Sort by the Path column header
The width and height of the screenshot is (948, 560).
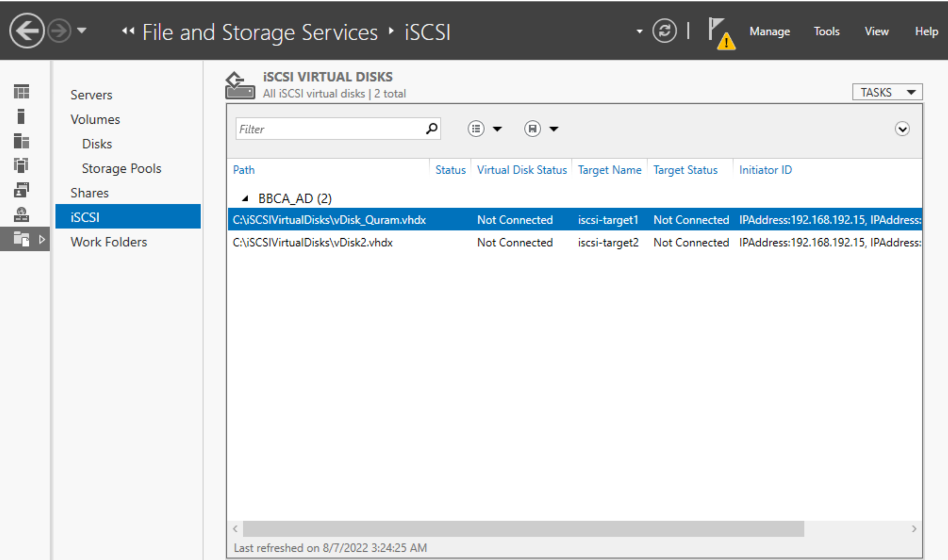coord(243,170)
